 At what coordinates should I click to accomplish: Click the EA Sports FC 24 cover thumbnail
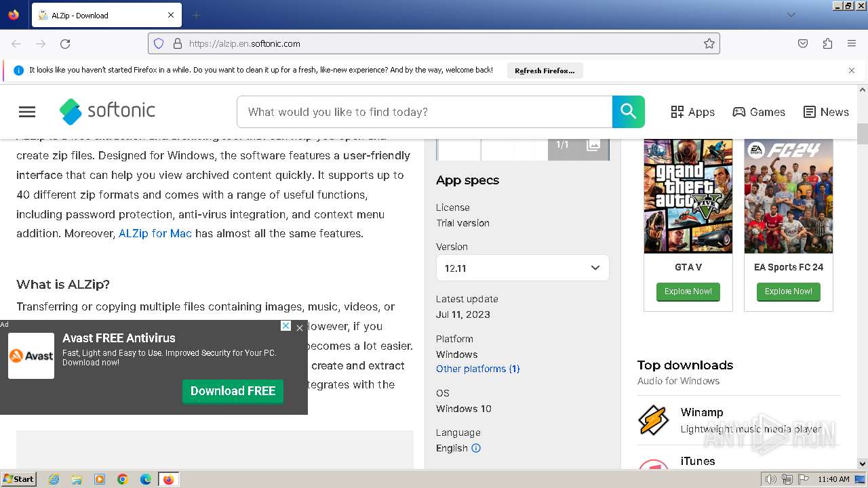(x=788, y=195)
